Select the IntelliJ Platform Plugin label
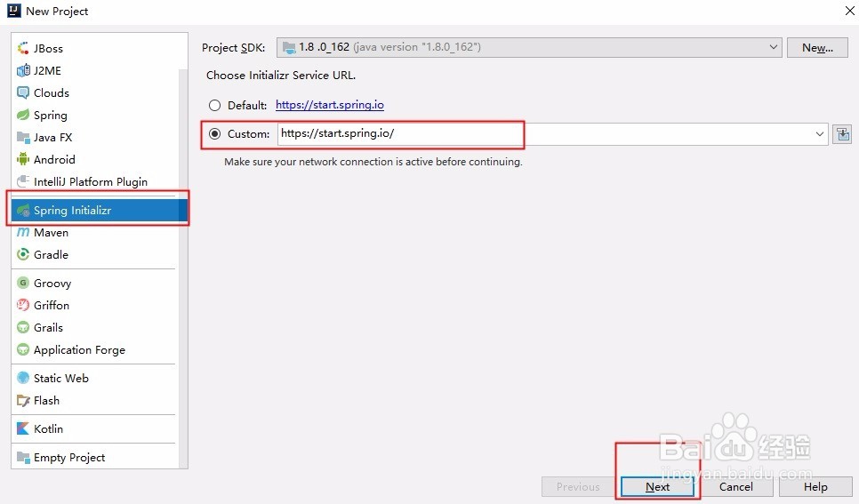Viewport: 859px width, 504px height. coord(91,181)
